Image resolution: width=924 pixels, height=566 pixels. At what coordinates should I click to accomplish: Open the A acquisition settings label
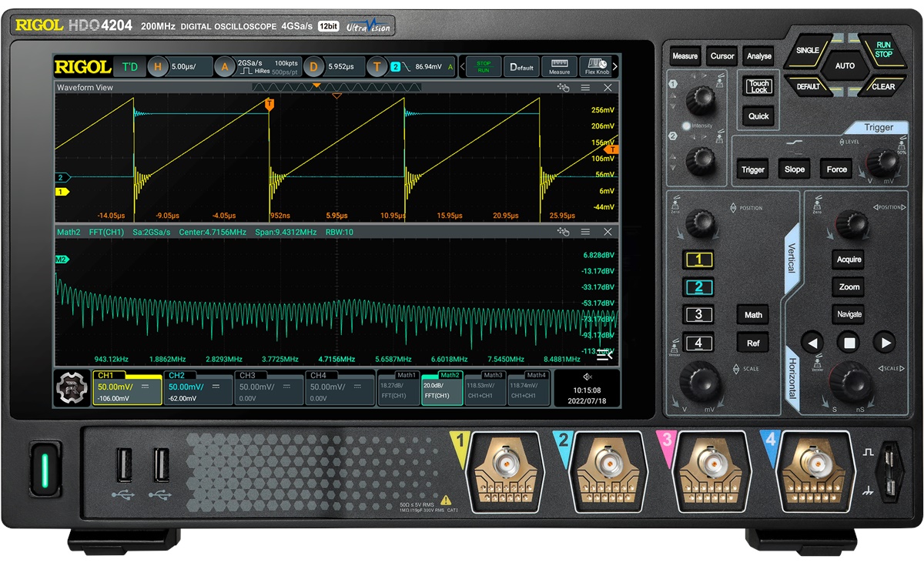[x=224, y=67]
